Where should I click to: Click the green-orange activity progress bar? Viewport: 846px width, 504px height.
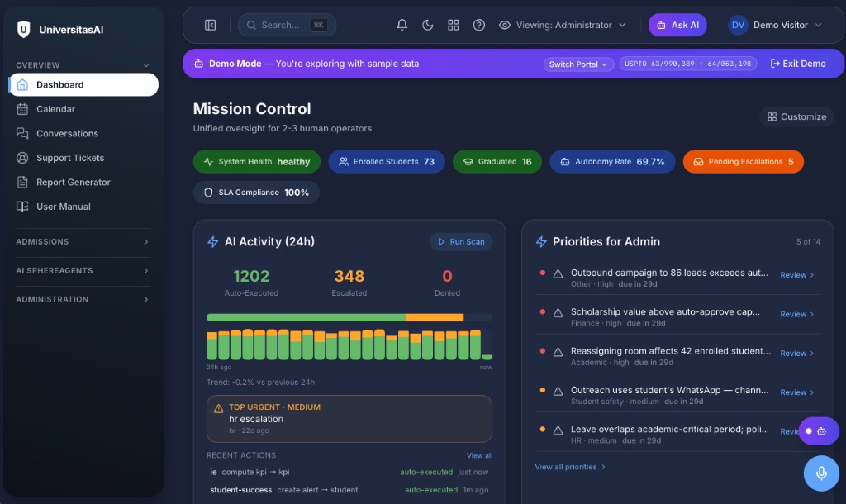[x=349, y=317]
